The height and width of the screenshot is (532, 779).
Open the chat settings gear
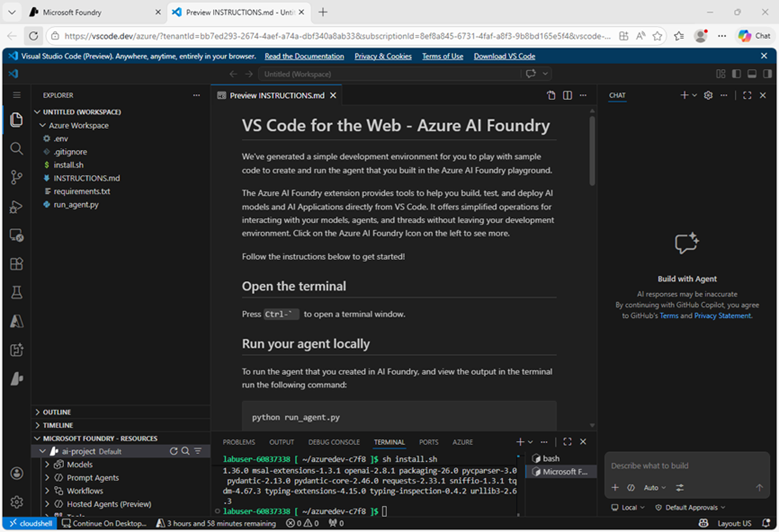pyautogui.click(x=708, y=95)
